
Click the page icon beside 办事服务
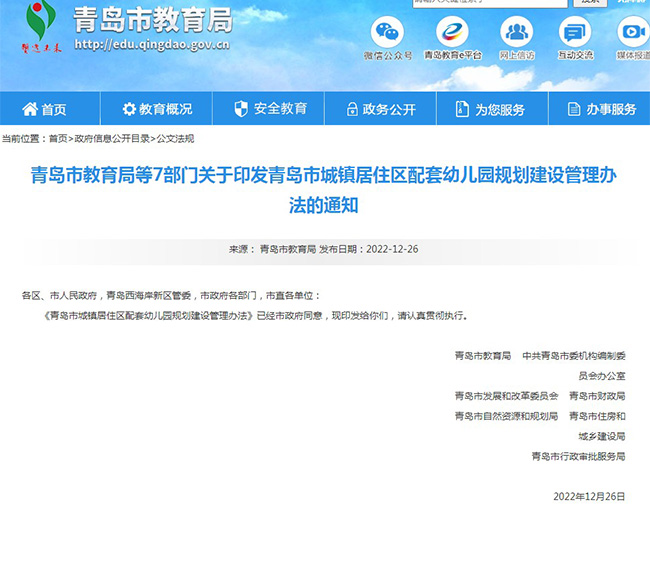coord(574,109)
